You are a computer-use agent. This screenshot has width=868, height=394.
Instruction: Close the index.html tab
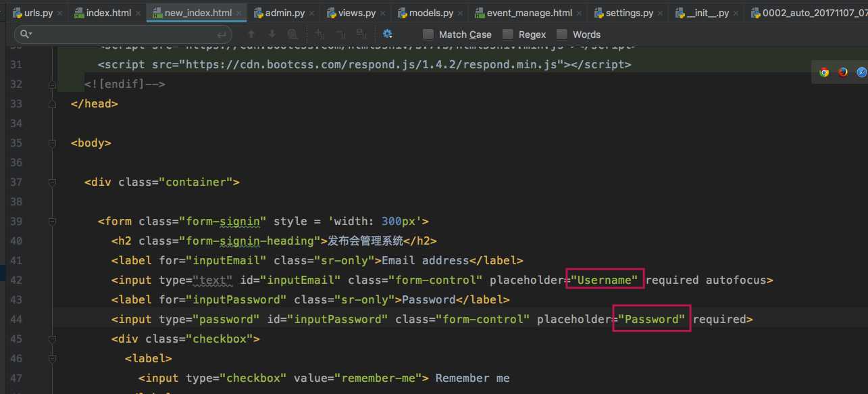click(x=137, y=14)
